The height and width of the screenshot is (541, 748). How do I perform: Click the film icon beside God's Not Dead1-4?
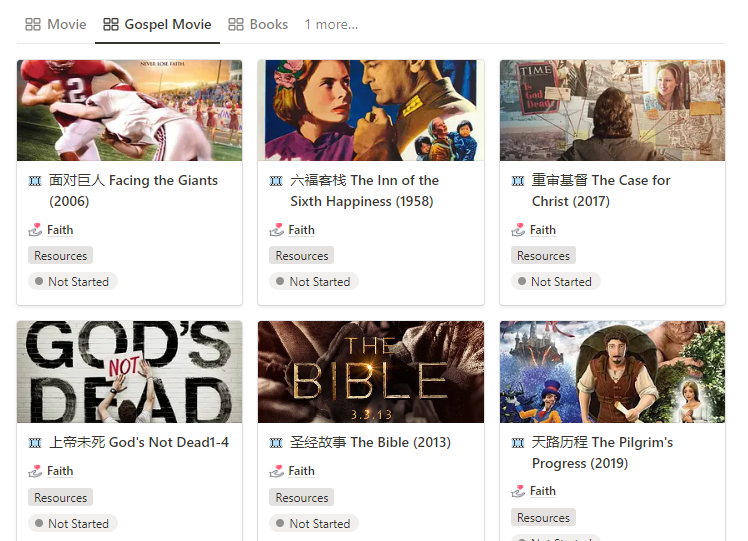tap(35, 443)
